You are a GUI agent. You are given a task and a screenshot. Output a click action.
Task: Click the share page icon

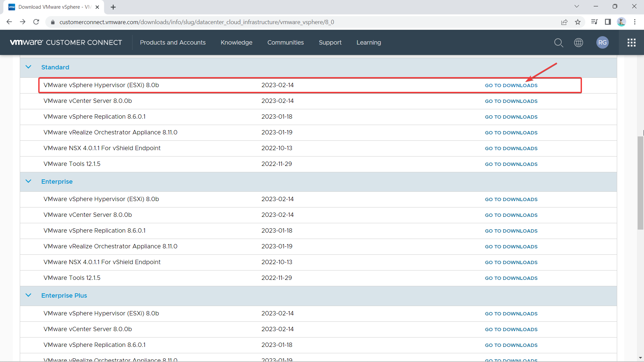click(x=564, y=22)
